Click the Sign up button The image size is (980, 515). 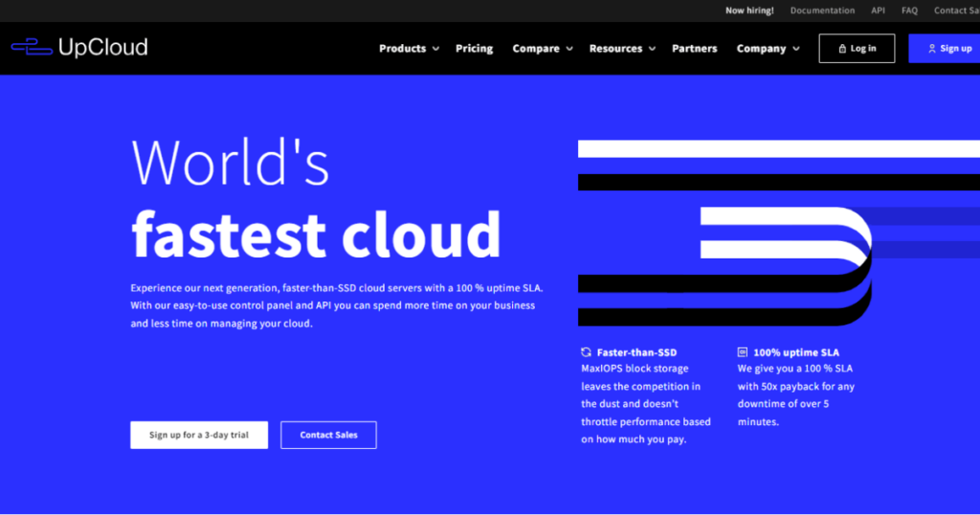[945, 48]
